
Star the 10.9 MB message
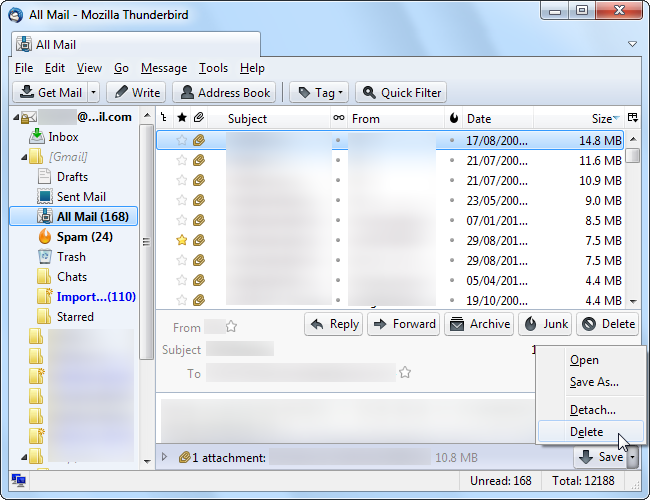click(x=182, y=180)
